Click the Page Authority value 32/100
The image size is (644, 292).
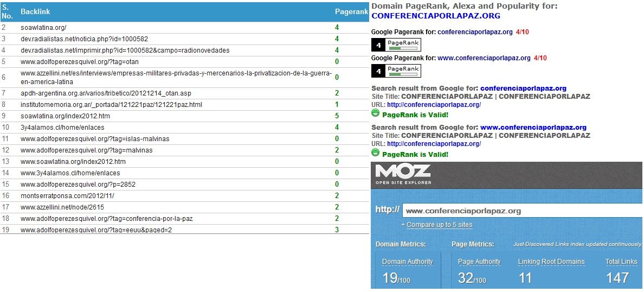(x=472, y=277)
